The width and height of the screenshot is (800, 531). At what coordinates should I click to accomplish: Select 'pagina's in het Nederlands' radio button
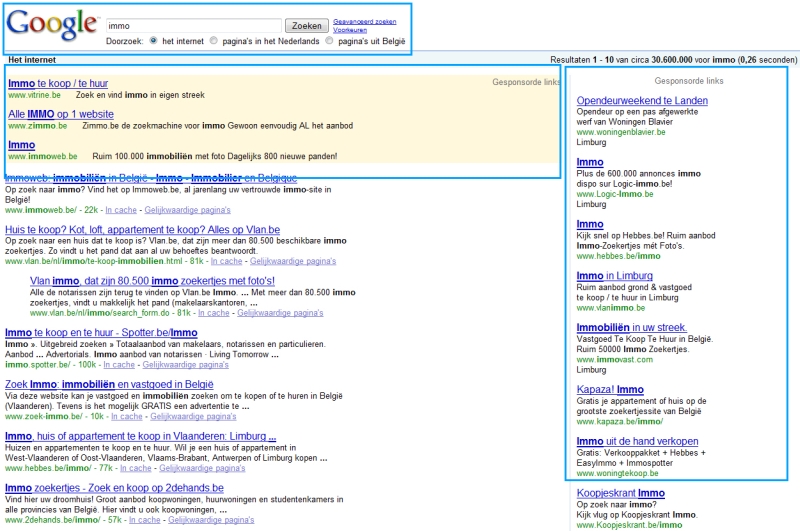pyautogui.click(x=214, y=41)
